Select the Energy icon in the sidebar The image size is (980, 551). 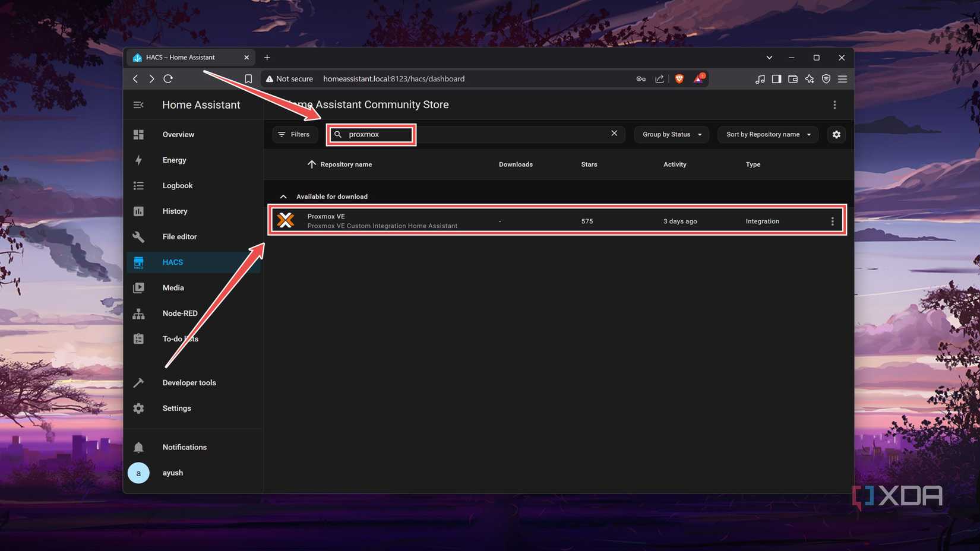click(138, 160)
